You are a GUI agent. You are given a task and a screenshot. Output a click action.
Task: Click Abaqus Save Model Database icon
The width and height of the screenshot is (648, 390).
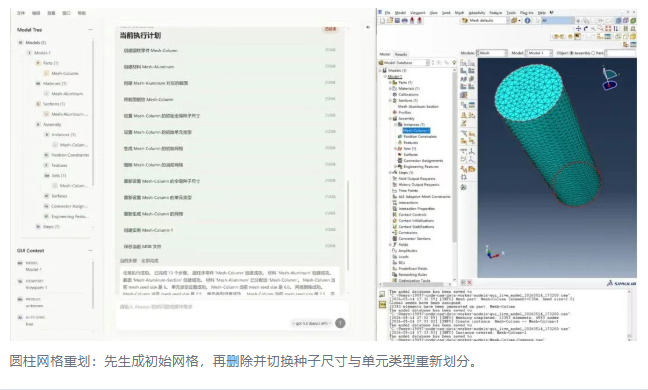(x=397, y=20)
